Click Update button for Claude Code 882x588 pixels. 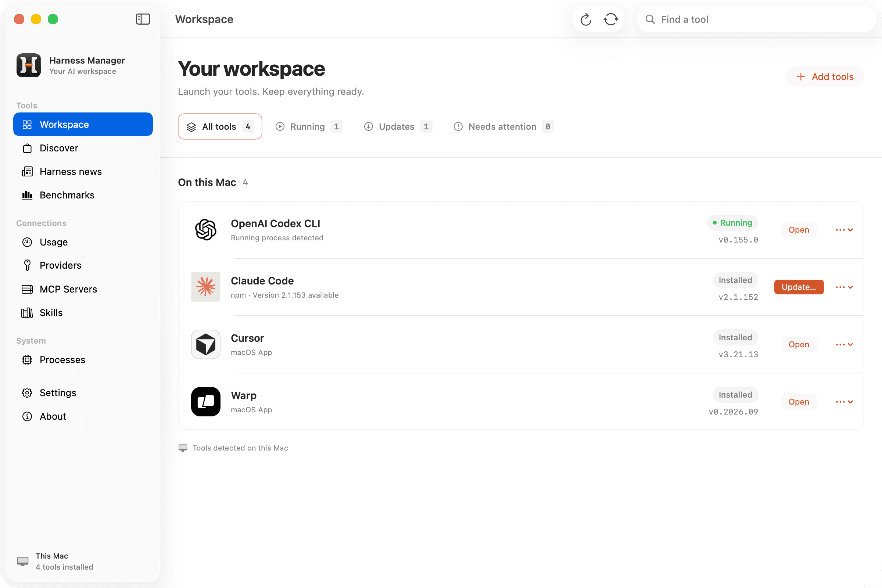pos(799,287)
